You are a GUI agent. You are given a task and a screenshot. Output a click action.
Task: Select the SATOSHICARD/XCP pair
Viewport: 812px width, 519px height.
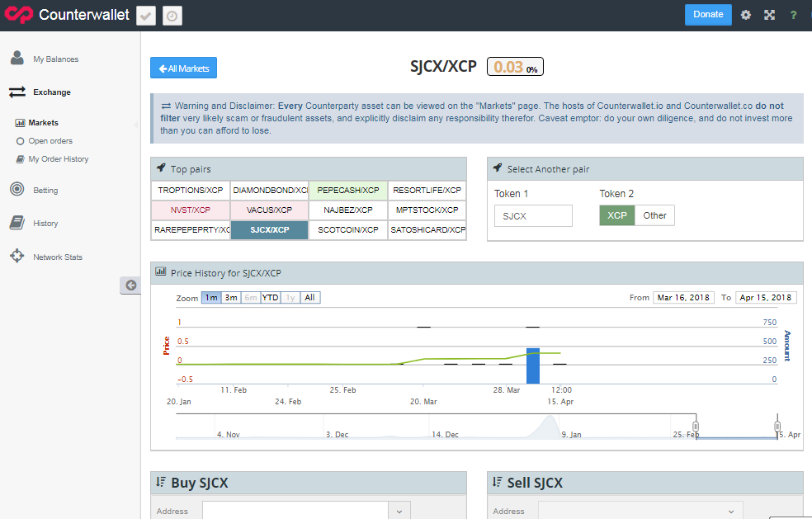427,229
